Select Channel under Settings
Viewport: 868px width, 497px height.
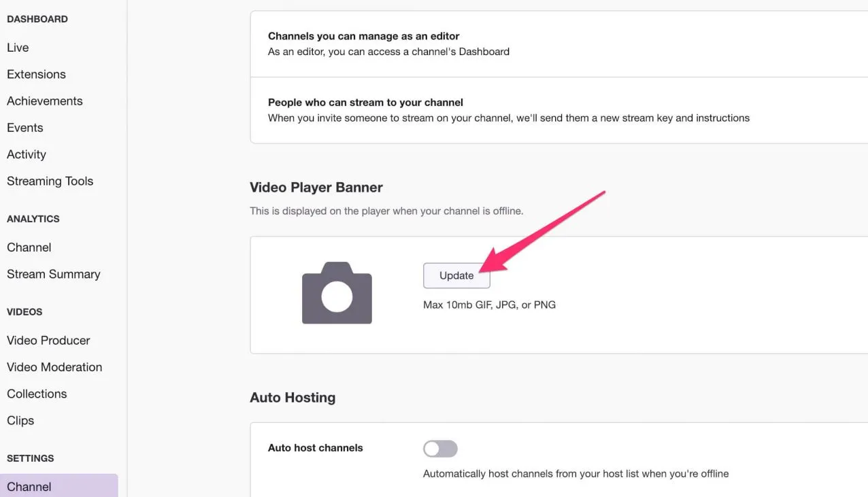pos(59,485)
